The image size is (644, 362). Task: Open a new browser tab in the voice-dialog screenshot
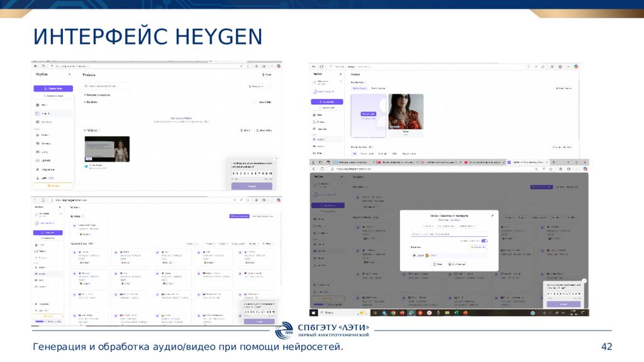point(553,162)
